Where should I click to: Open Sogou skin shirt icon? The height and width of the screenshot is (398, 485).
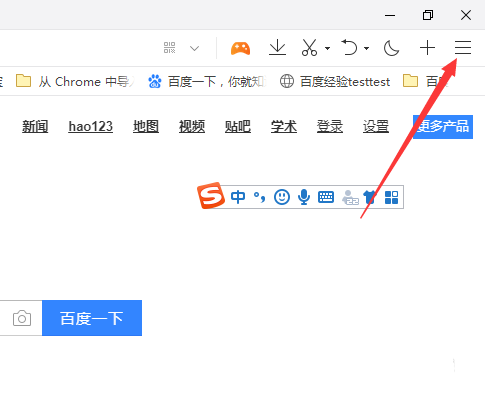coord(369,197)
